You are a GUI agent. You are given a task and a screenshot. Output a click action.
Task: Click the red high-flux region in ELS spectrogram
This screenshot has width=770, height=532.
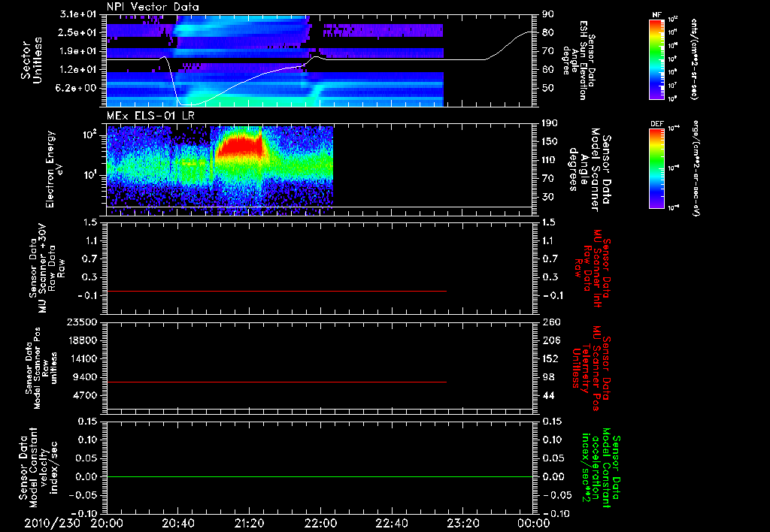tap(240, 147)
